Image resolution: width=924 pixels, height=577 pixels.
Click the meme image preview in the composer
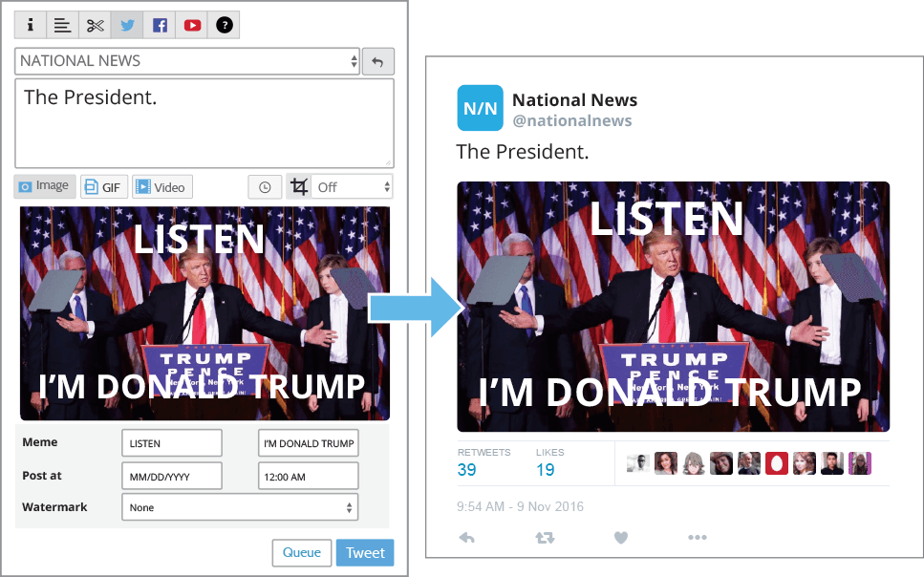pos(204,313)
